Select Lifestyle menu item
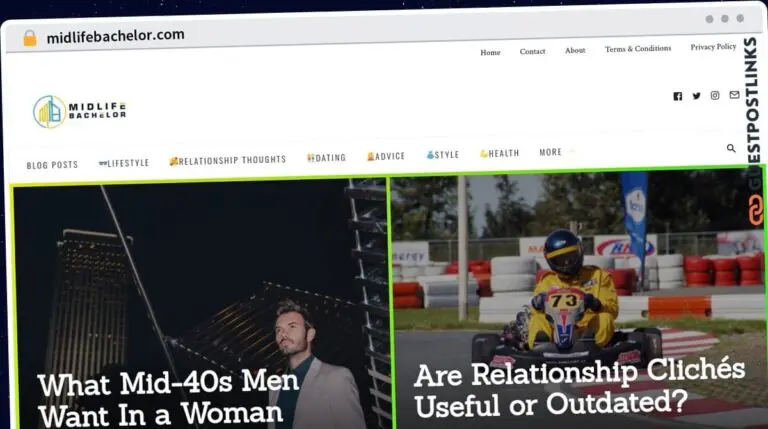 coord(124,163)
